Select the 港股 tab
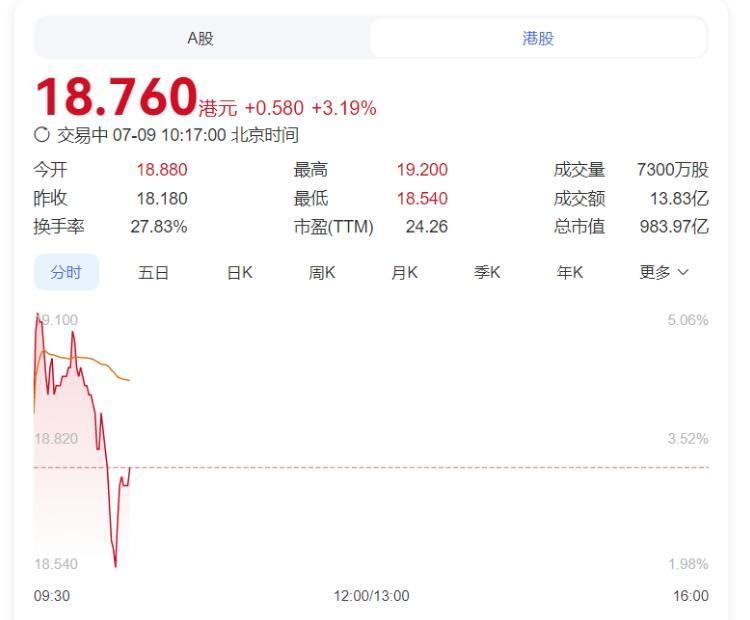The height and width of the screenshot is (620, 750). [538, 38]
